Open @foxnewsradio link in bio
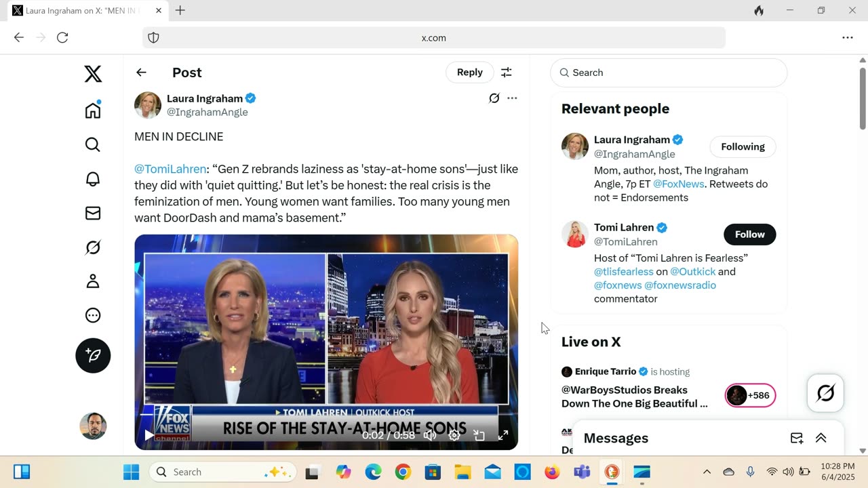868x488 pixels. 680,285
